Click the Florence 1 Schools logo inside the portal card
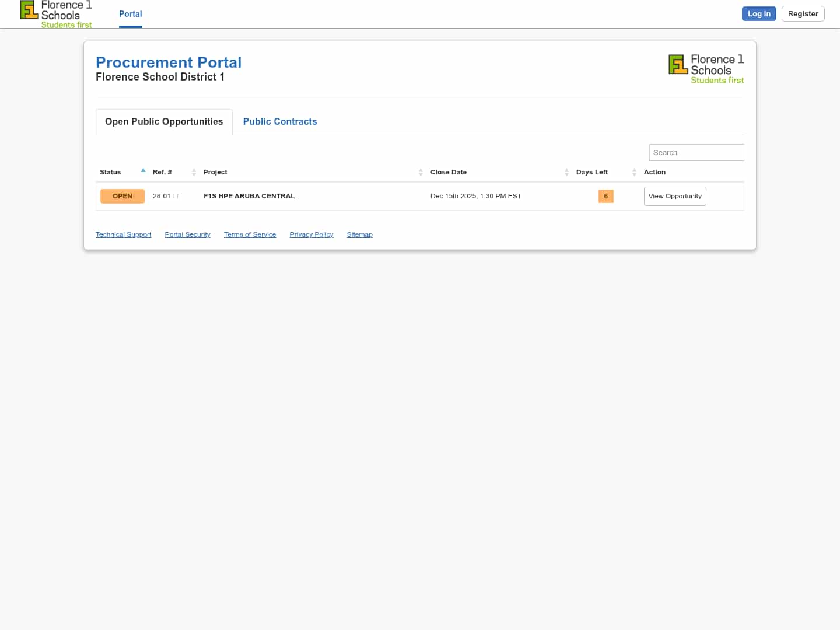840x630 pixels. tap(706, 68)
